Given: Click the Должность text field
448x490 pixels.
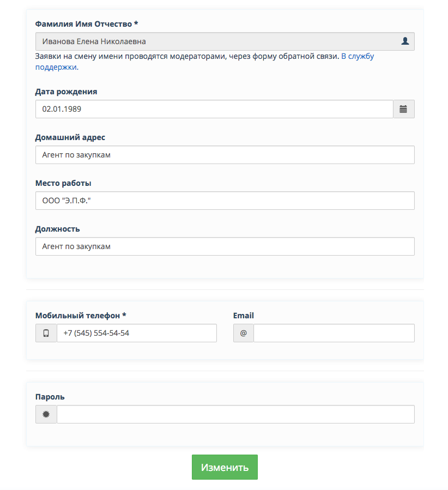Looking at the screenshot, I should pyautogui.click(x=225, y=246).
